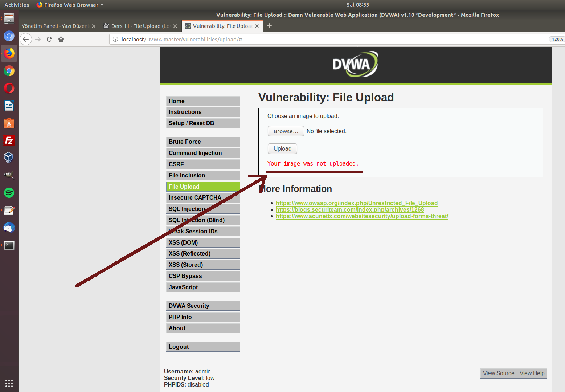Show Applications grid in the dock

click(9, 383)
